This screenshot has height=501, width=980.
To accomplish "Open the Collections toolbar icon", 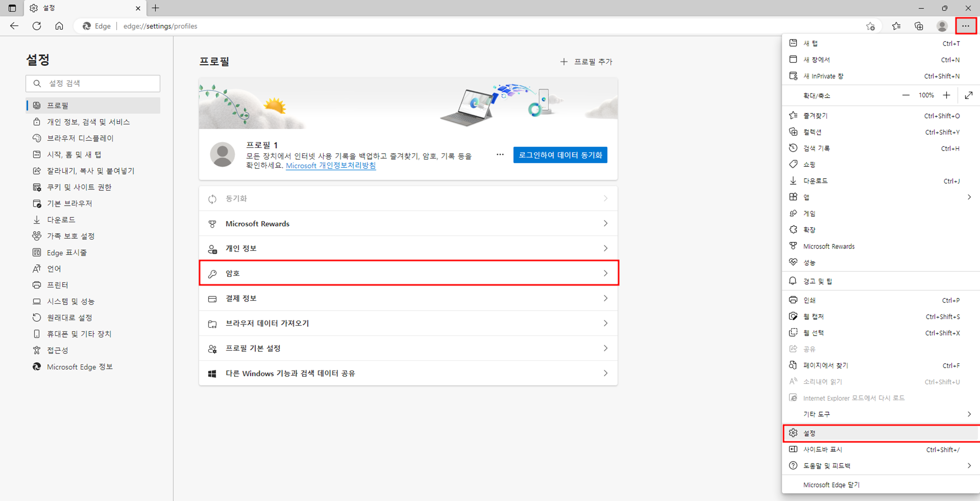I will point(918,26).
